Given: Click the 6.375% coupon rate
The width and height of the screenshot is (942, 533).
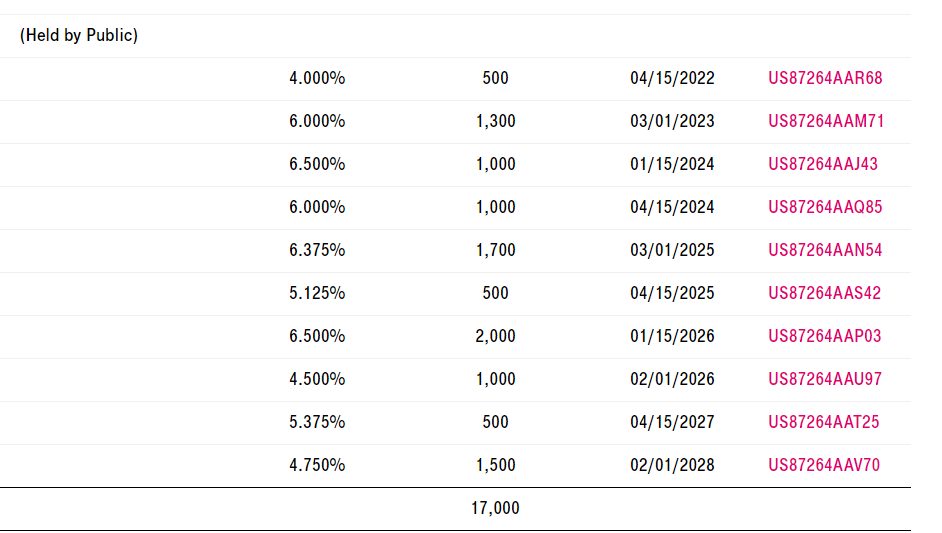Looking at the screenshot, I should click(317, 250).
